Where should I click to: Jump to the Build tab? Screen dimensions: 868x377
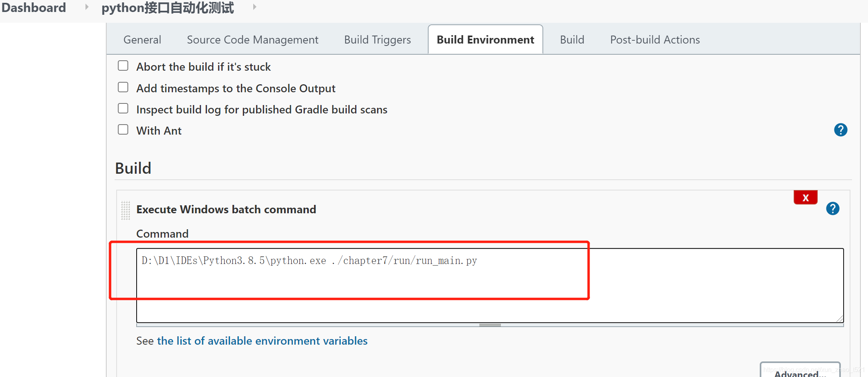point(572,40)
